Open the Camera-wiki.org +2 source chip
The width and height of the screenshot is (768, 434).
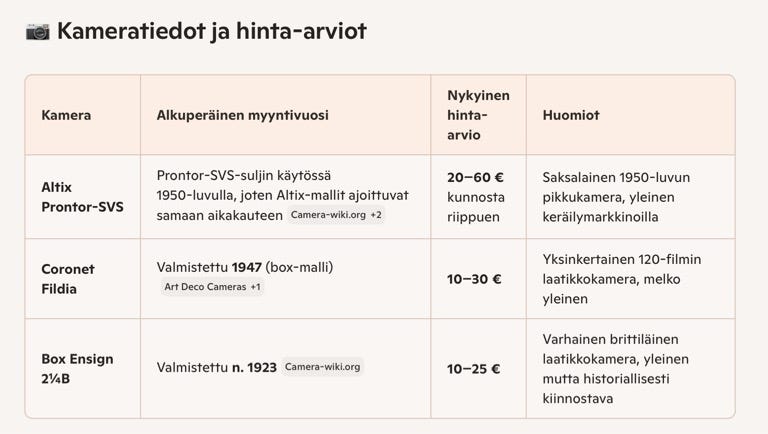tap(336, 215)
